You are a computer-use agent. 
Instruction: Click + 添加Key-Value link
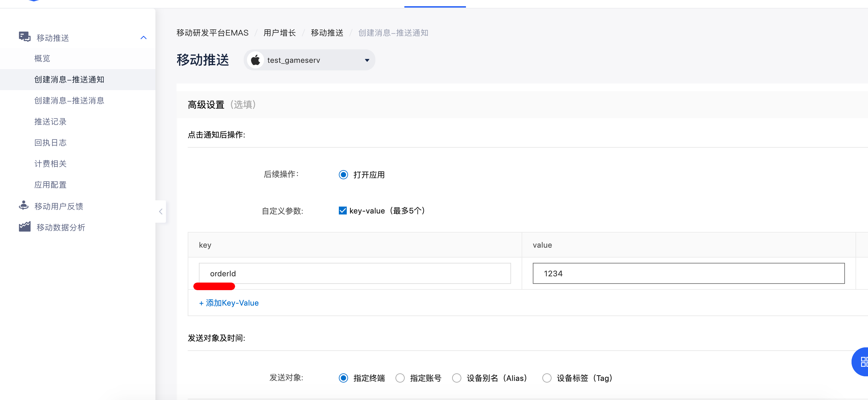click(x=229, y=303)
